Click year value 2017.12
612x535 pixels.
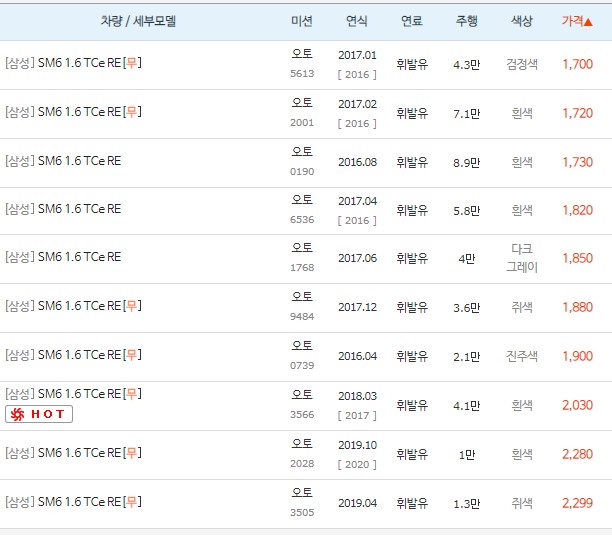358,307
